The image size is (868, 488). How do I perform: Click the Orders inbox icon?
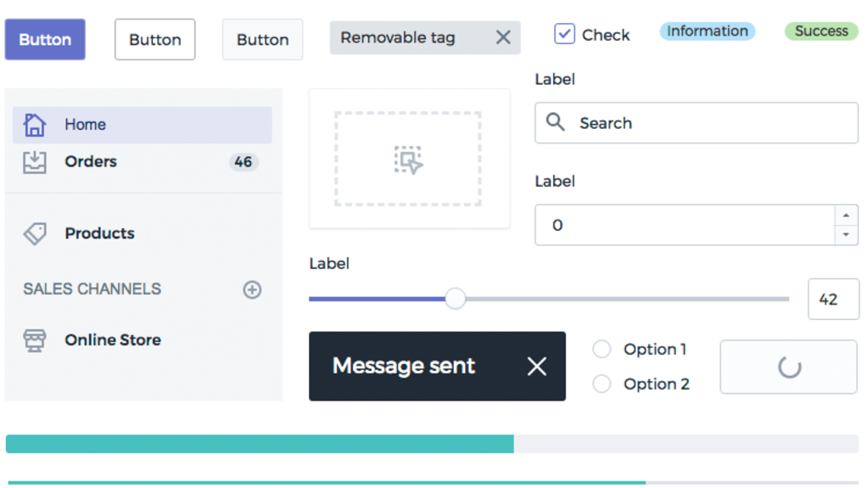(34, 162)
